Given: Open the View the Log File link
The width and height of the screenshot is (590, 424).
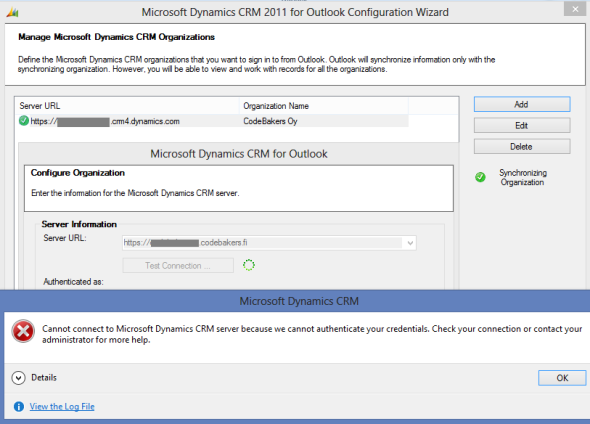Looking at the screenshot, I should [62, 407].
